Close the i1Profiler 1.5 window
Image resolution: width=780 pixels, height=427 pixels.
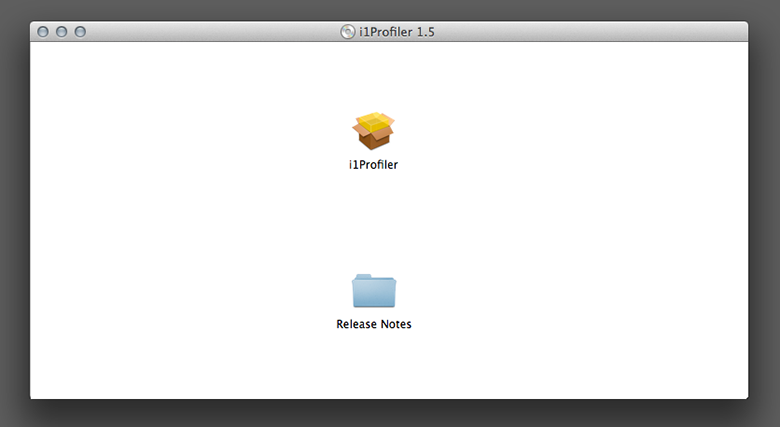pyautogui.click(x=43, y=32)
